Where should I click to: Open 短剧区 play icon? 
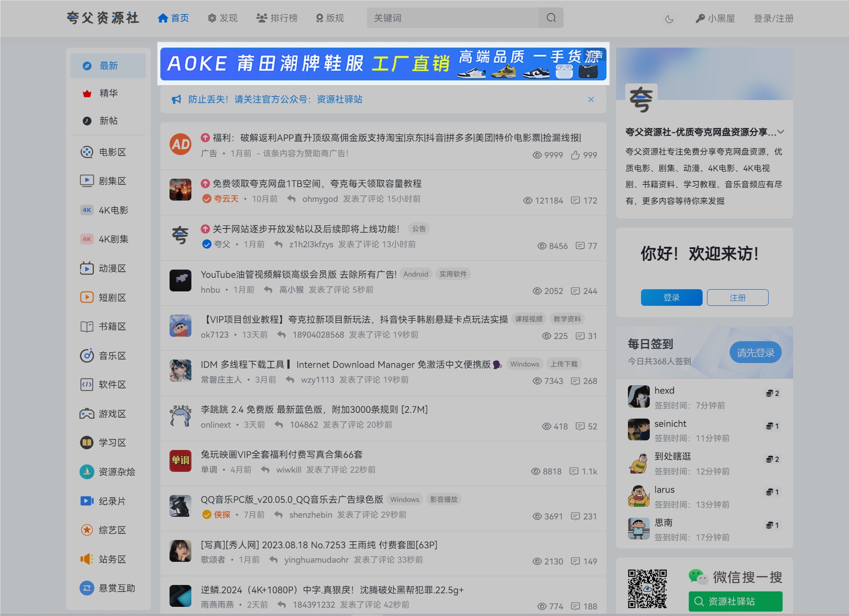pos(87,298)
